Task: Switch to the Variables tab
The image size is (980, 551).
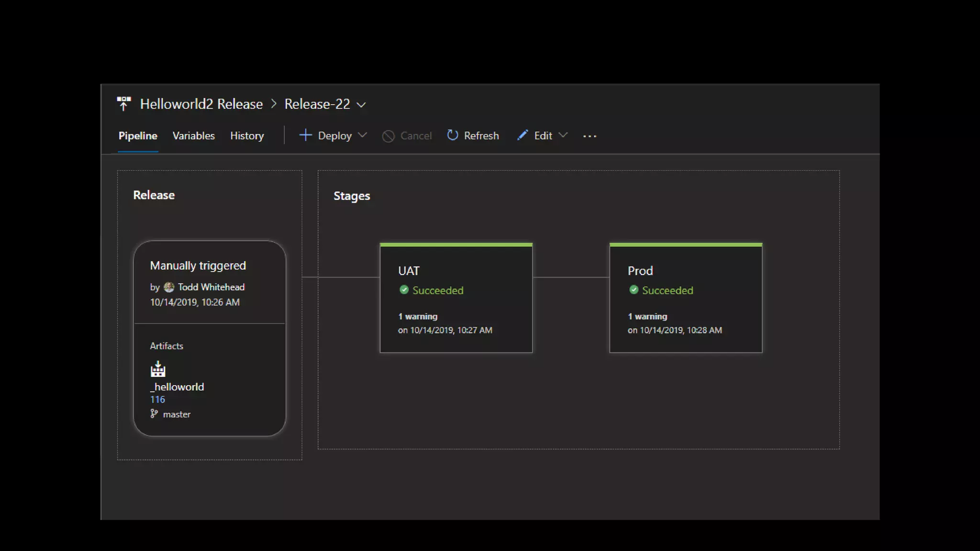Action: (193, 136)
